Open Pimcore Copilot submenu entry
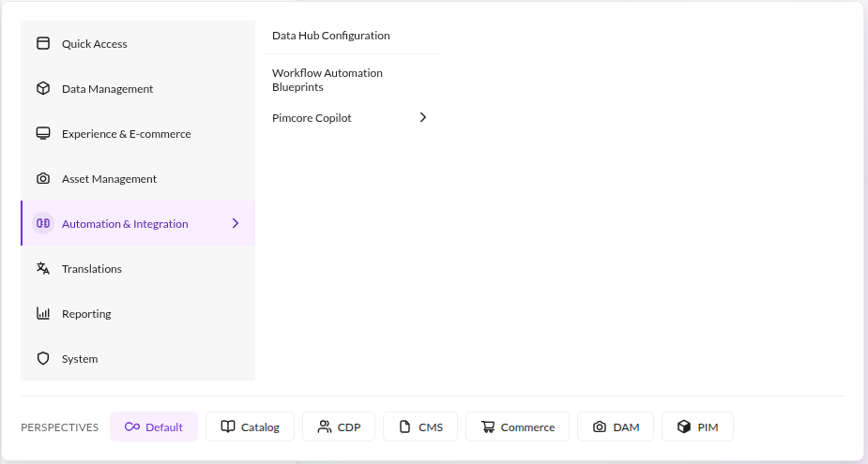The width and height of the screenshot is (868, 464). point(352,118)
